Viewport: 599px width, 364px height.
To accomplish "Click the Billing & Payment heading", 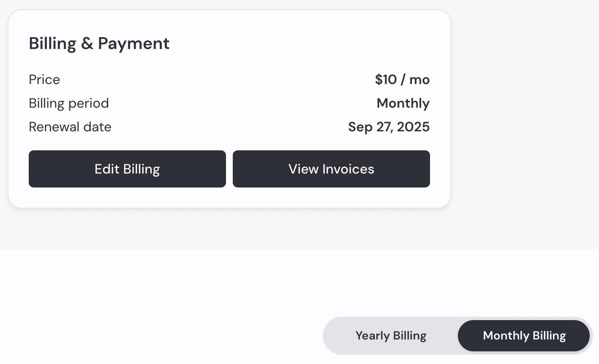I will click(99, 43).
